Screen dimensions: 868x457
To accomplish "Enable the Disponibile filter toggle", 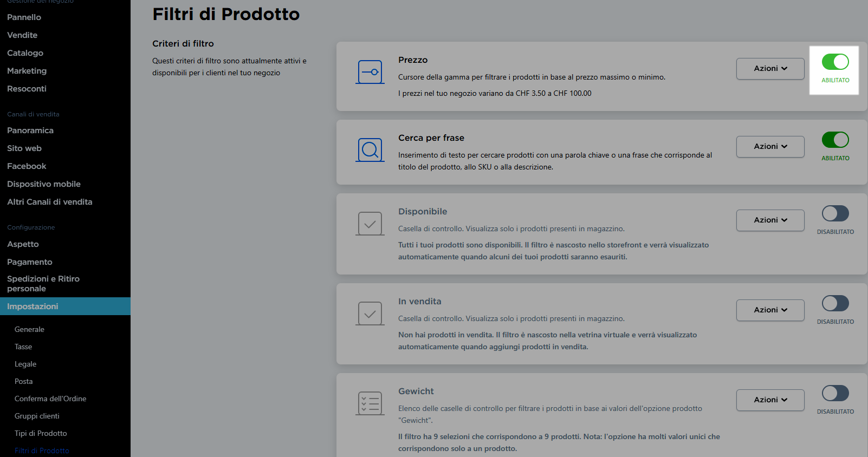I will pyautogui.click(x=835, y=213).
